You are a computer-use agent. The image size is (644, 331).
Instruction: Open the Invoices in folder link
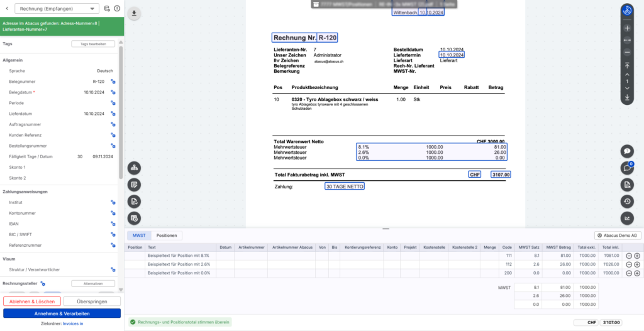72,323
